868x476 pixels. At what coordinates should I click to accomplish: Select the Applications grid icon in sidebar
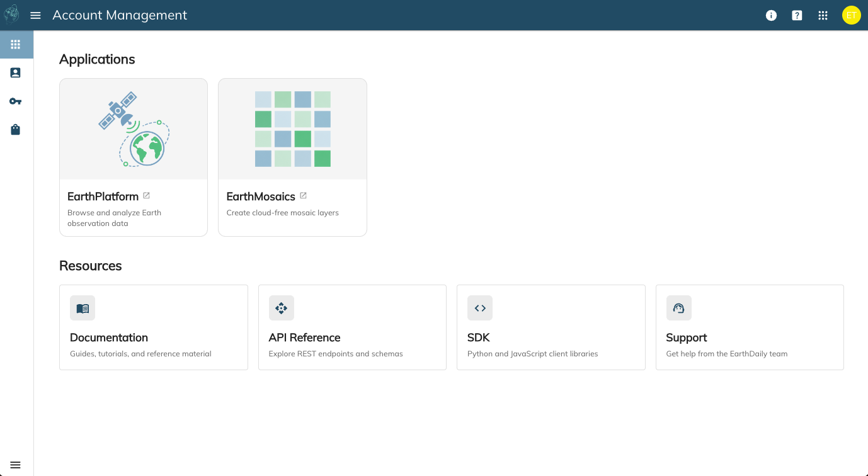[x=16, y=45]
